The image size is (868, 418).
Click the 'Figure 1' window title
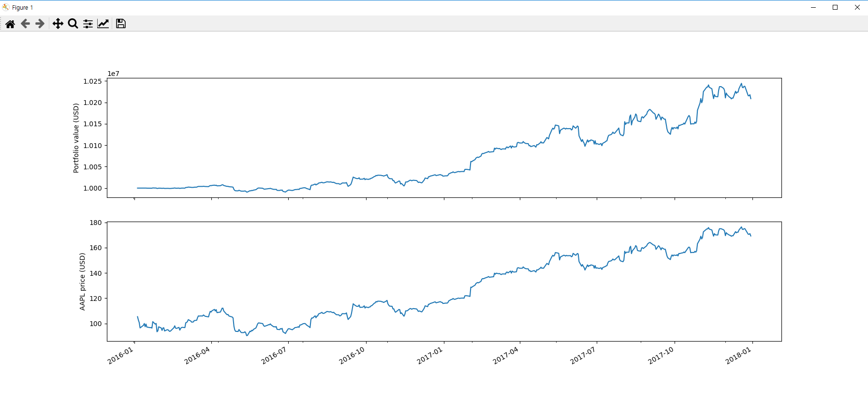click(22, 8)
